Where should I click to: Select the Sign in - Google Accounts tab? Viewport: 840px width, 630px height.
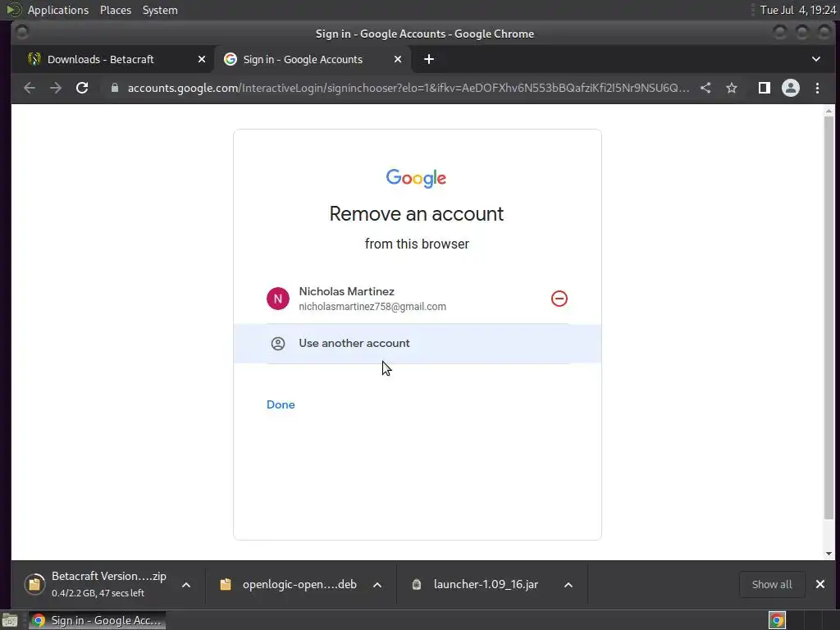pyautogui.click(x=313, y=59)
